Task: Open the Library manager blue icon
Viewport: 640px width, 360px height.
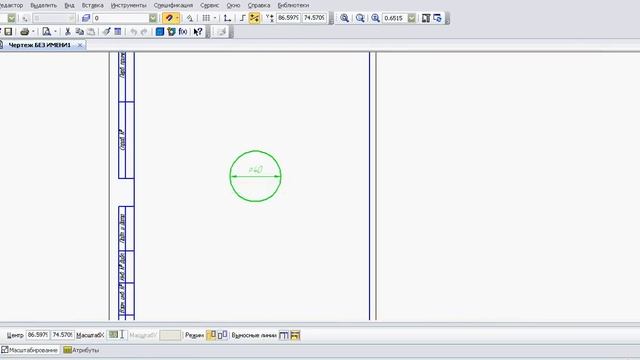Action: [160, 31]
